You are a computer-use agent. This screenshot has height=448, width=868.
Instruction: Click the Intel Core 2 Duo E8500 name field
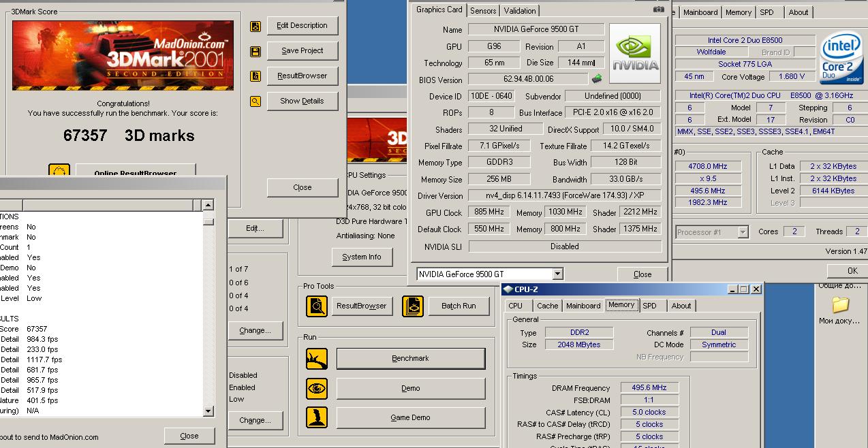click(x=745, y=41)
